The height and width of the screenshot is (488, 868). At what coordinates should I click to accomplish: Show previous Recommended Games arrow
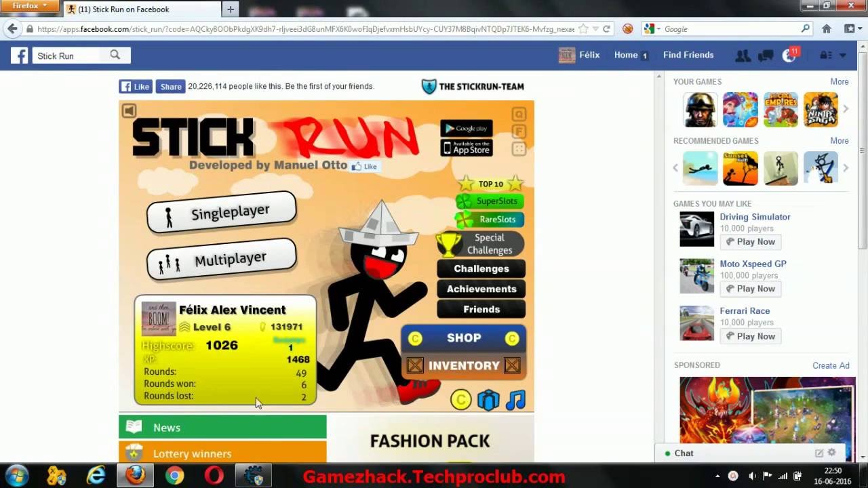(x=676, y=168)
